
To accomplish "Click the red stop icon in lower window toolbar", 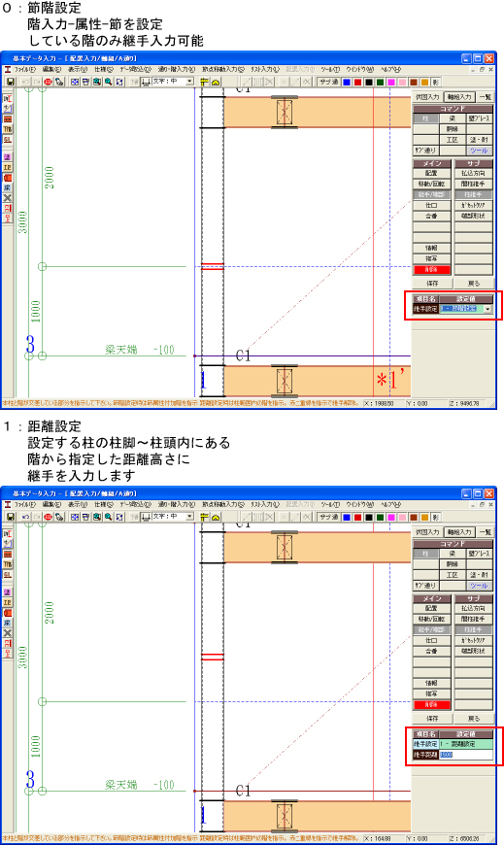I will tap(49, 517).
